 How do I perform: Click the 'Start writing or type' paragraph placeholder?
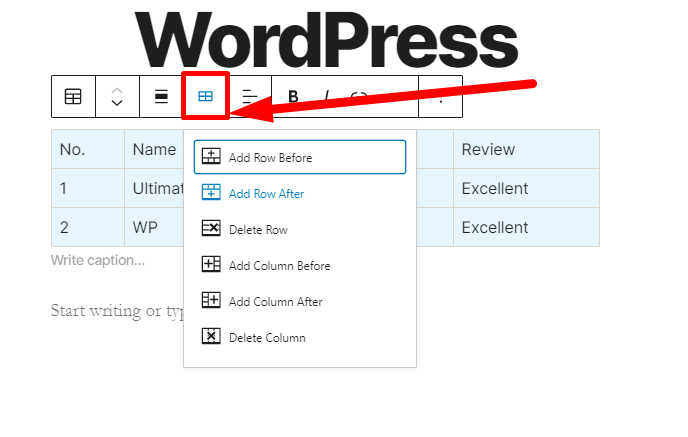(117, 311)
